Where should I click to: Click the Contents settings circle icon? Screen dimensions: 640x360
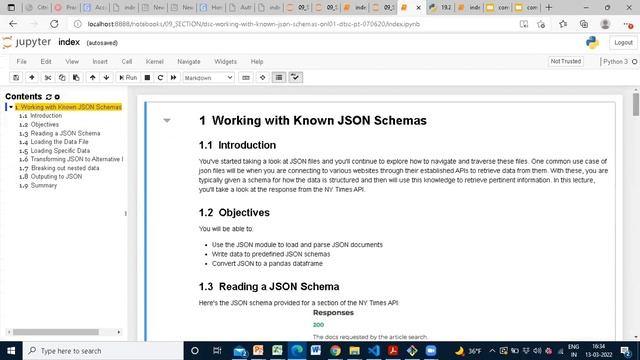(57, 97)
